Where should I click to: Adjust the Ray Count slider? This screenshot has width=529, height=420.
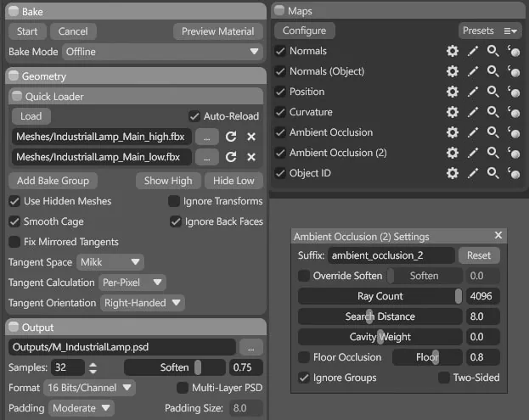(x=380, y=296)
